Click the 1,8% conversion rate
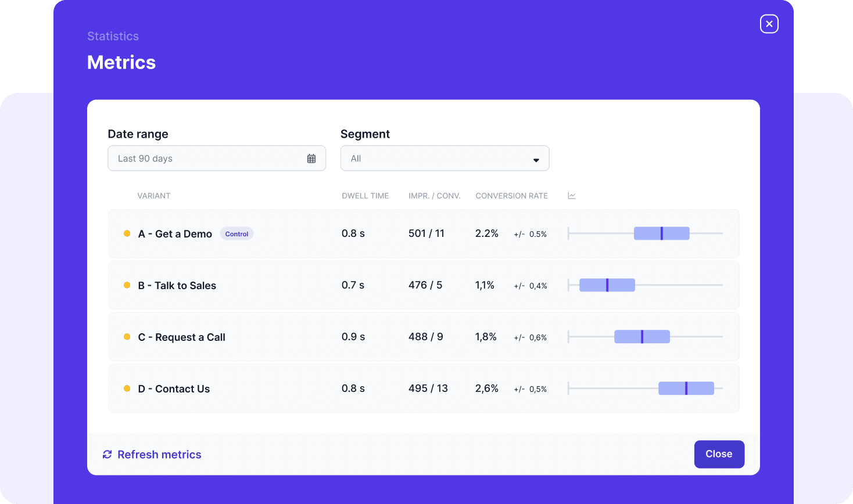This screenshot has height=504, width=853. pos(486,337)
